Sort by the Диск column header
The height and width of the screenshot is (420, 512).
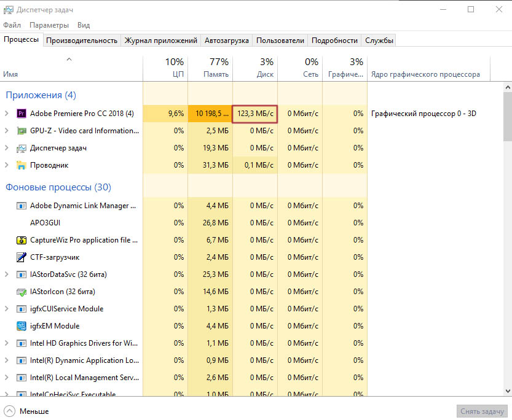[x=255, y=69]
